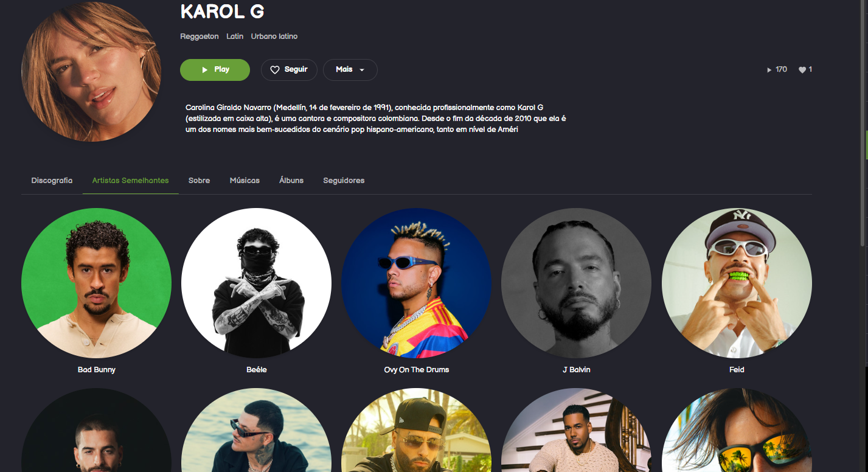The width and height of the screenshot is (868, 472).
Task: Follow Karol G with the Seguir heart button
Action: tap(289, 70)
